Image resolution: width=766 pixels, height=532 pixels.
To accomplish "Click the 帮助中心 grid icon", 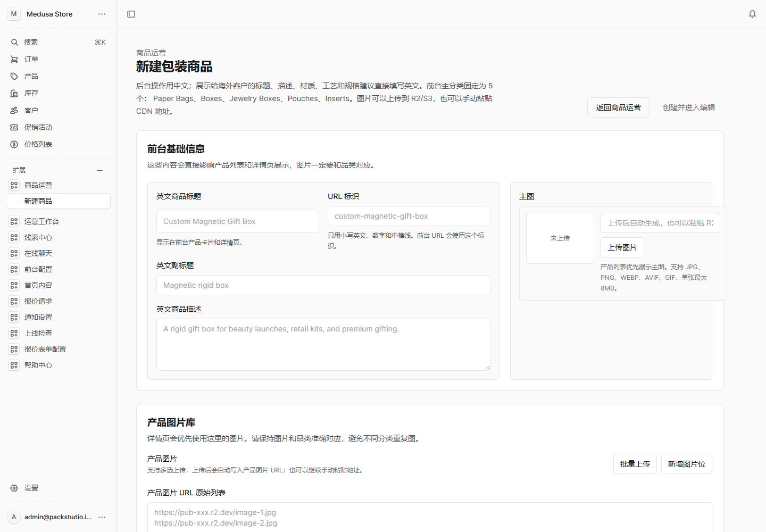I will [14, 365].
